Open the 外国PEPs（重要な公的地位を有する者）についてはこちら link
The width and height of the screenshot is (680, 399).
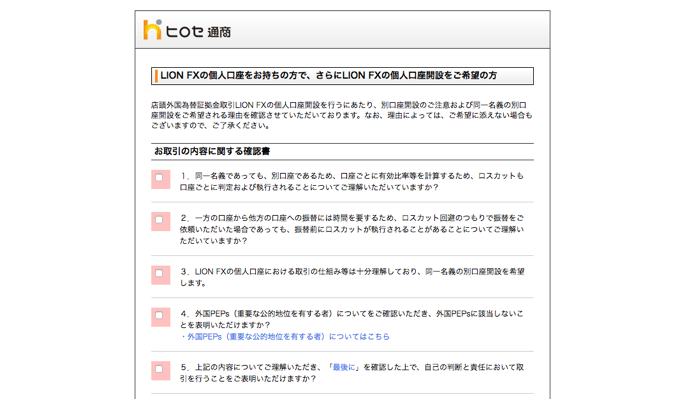pyautogui.click(x=285, y=337)
